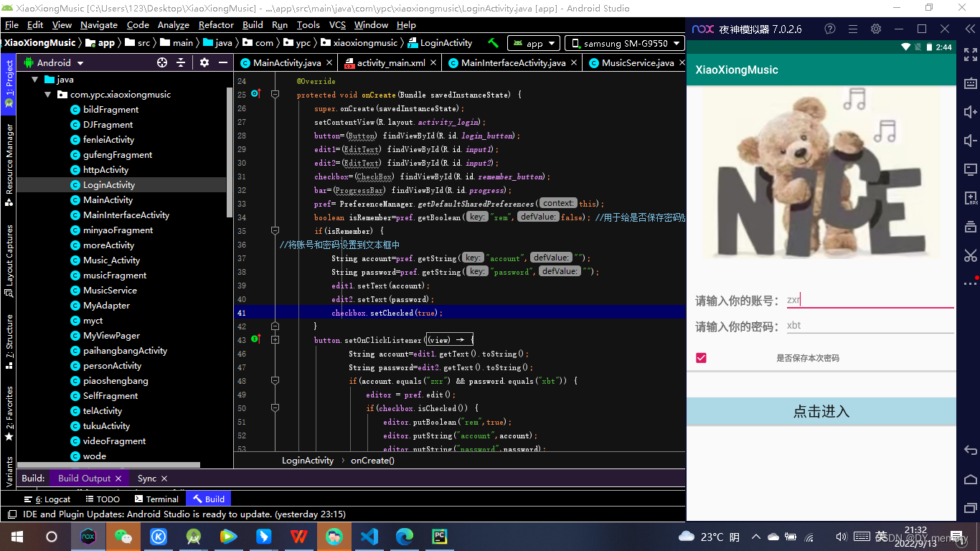Switch to MainActivity.java editor tab
980x551 pixels.
tap(287, 62)
